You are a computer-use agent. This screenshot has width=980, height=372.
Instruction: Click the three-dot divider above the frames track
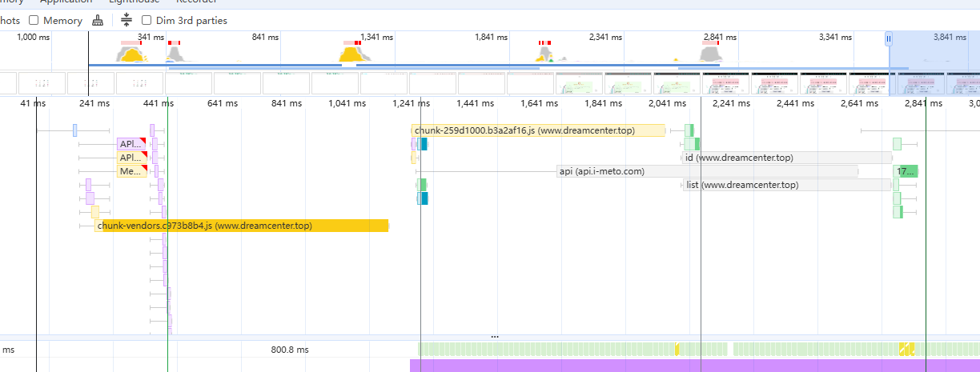[x=494, y=337]
